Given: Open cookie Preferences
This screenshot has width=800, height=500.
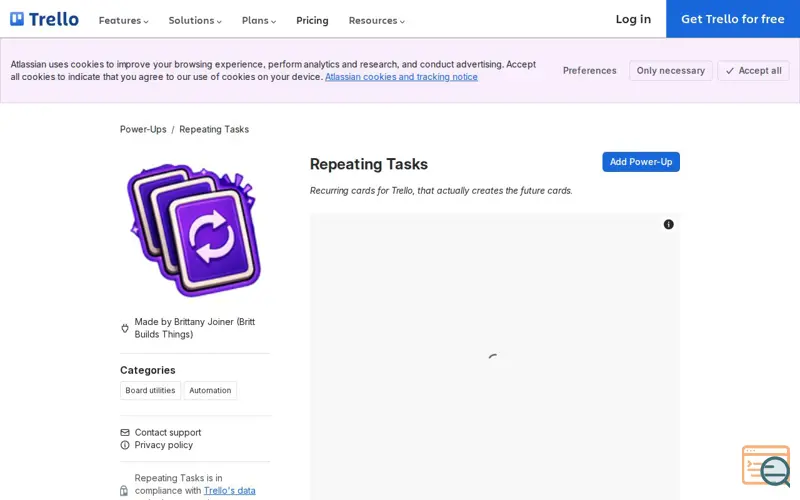Looking at the screenshot, I should [x=589, y=70].
